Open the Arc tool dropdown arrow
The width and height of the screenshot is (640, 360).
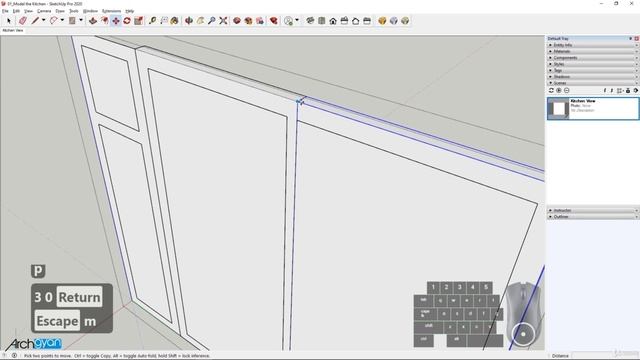pyautogui.click(x=62, y=20)
